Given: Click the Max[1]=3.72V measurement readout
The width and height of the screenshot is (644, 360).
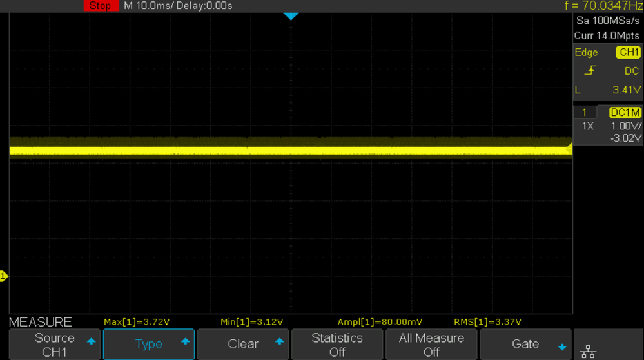Looking at the screenshot, I should coord(137,322).
